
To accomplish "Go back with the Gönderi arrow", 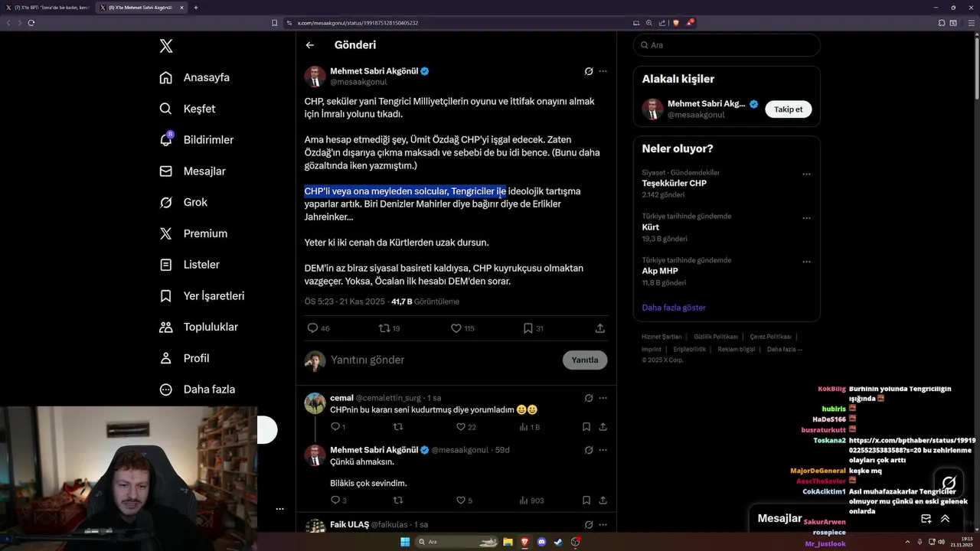I will [x=310, y=45].
